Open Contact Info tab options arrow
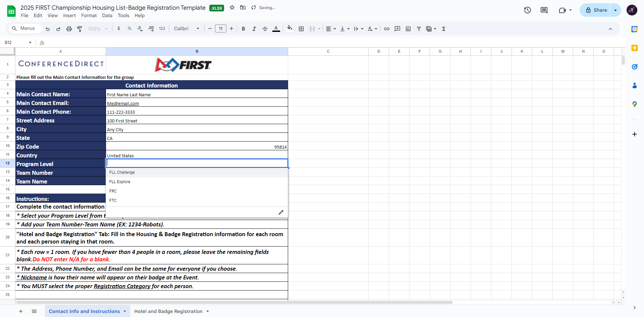 click(x=125, y=311)
